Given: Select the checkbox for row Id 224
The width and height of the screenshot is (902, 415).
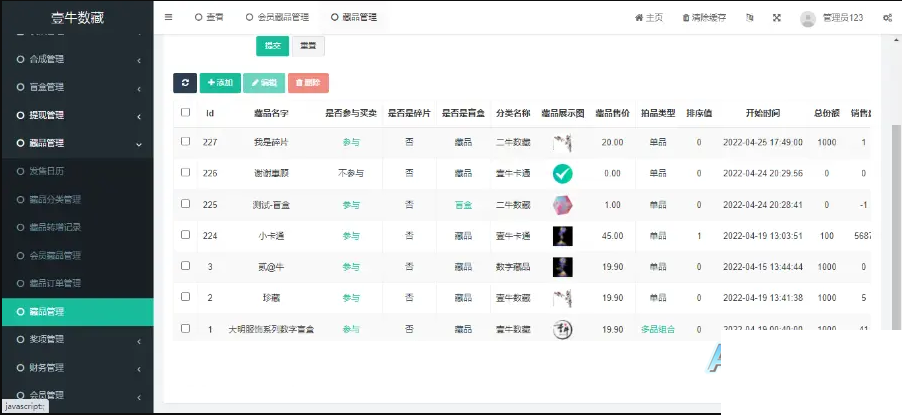Looking at the screenshot, I should 185,235.
